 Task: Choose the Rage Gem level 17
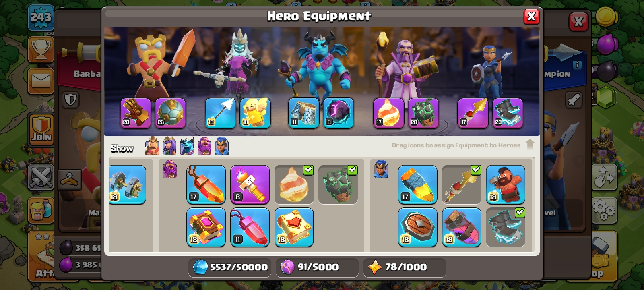pyautogui.click(x=206, y=184)
